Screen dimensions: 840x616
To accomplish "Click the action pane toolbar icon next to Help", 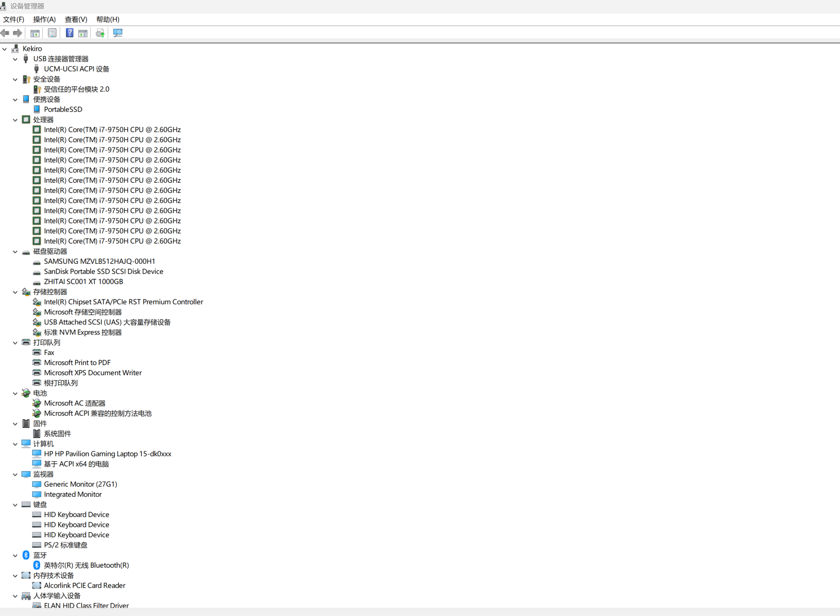I will 83,33.
